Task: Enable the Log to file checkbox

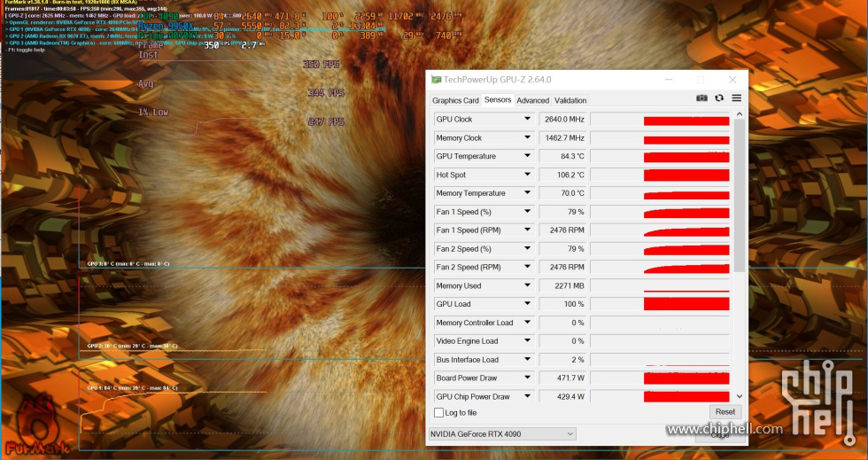Action: [439, 412]
